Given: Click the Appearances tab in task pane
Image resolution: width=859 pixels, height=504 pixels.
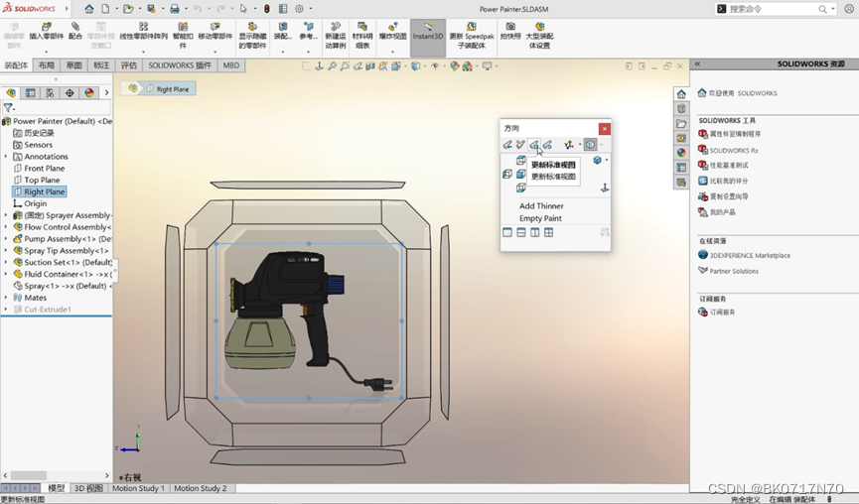Looking at the screenshot, I should coord(681,153).
